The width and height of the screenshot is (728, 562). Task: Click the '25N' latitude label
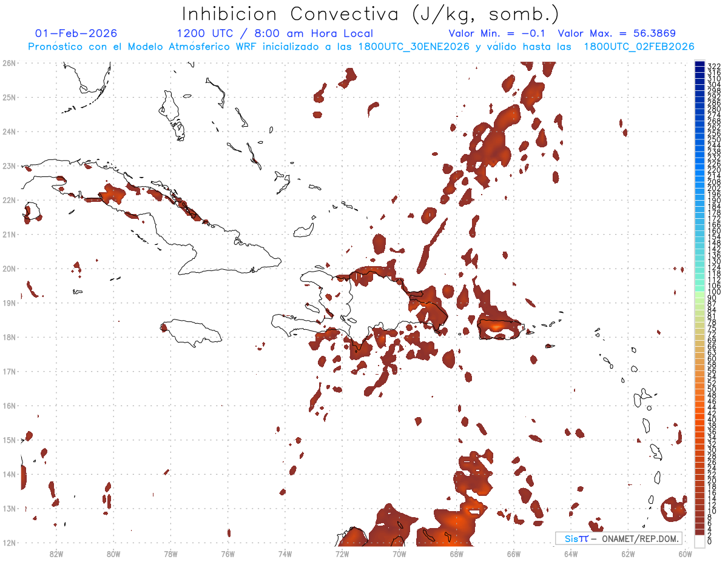click(8, 97)
